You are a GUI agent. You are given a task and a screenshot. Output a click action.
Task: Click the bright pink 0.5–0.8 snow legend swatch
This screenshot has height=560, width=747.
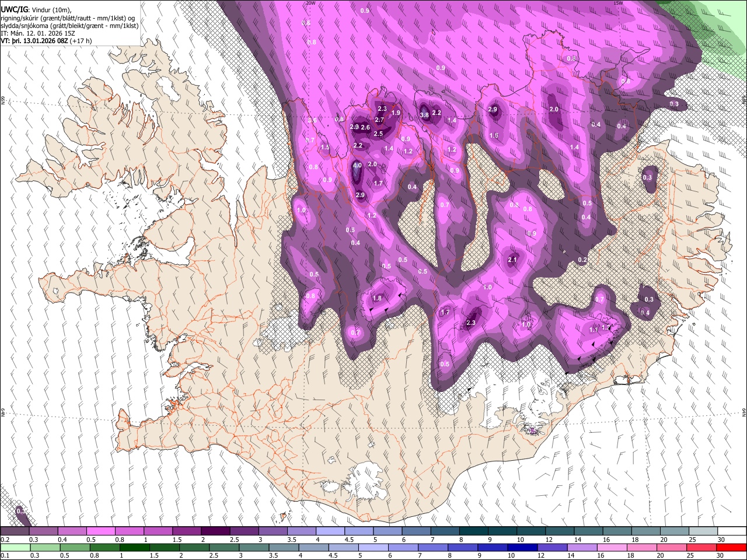[102, 531]
